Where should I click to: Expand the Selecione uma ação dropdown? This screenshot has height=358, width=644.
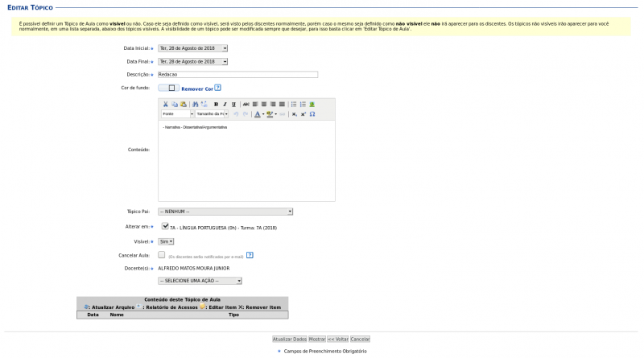pyautogui.click(x=200, y=281)
